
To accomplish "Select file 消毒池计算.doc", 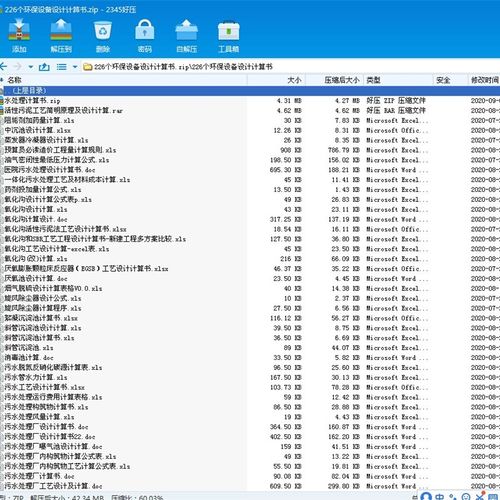I will pyautogui.click(x=29, y=358).
